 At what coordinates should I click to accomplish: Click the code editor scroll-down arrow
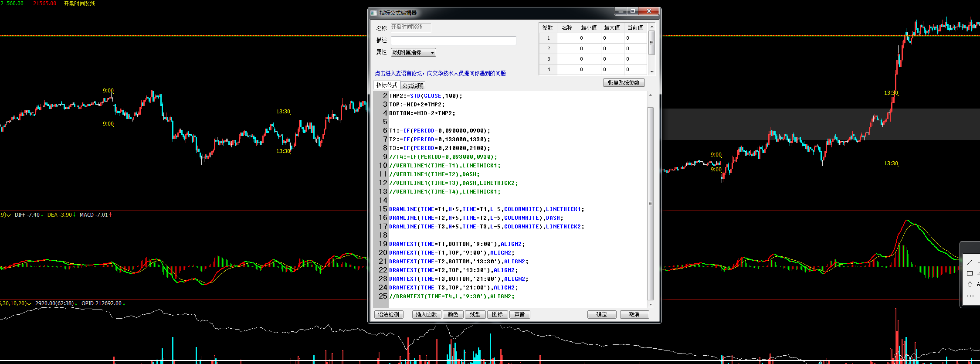click(x=650, y=304)
